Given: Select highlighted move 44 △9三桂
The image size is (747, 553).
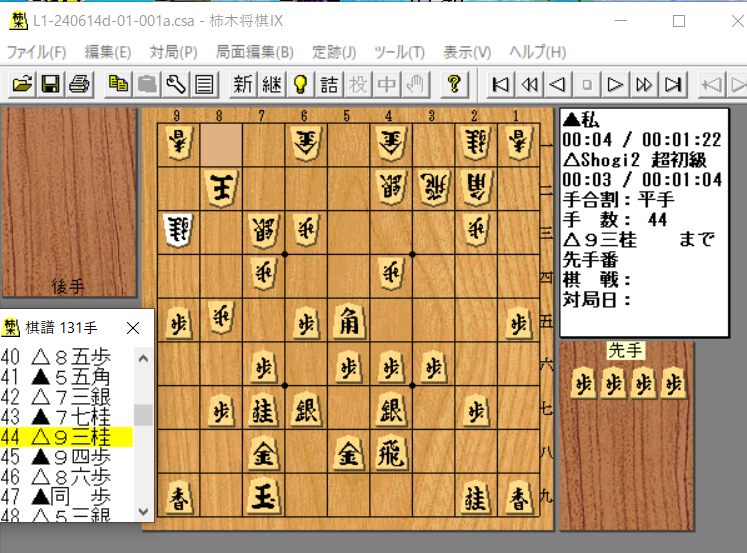Looking at the screenshot, I should pyautogui.click(x=66, y=437).
